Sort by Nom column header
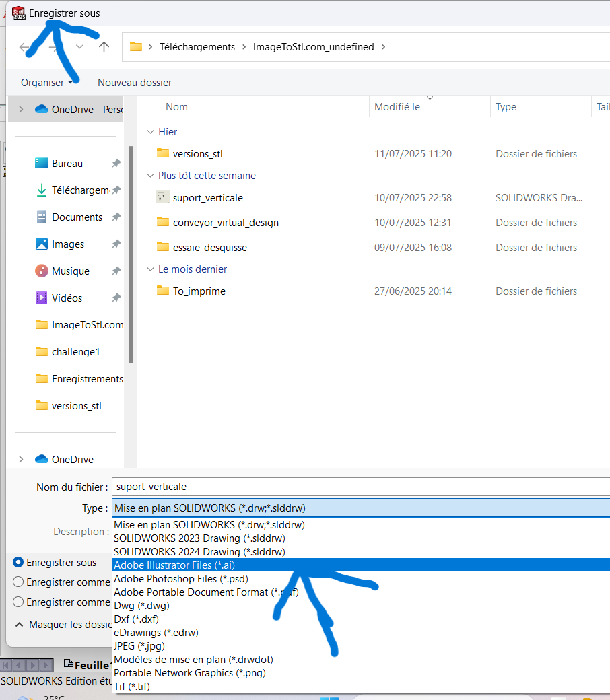Viewport: 610px width, 700px height. point(176,107)
